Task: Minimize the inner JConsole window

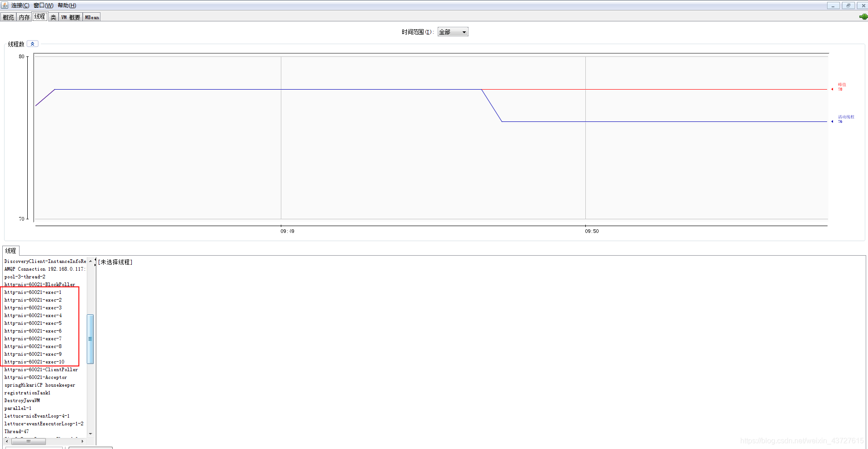Action: click(833, 5)
